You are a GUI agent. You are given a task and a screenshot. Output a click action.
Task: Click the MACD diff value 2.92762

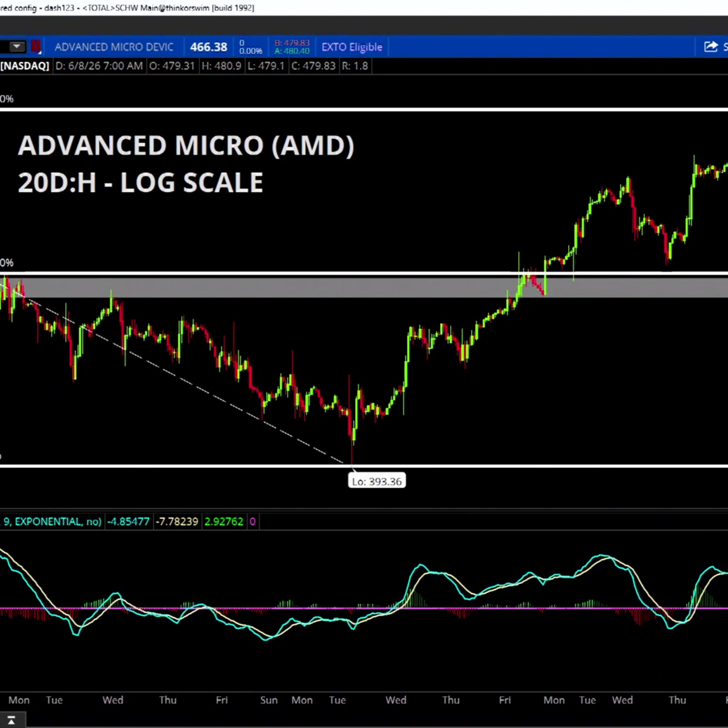(x=224, y=521)
